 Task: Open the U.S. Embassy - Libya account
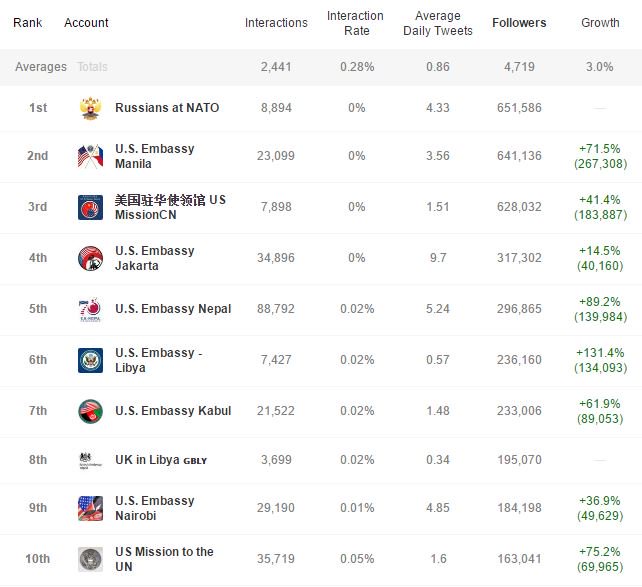coord(159,360)
